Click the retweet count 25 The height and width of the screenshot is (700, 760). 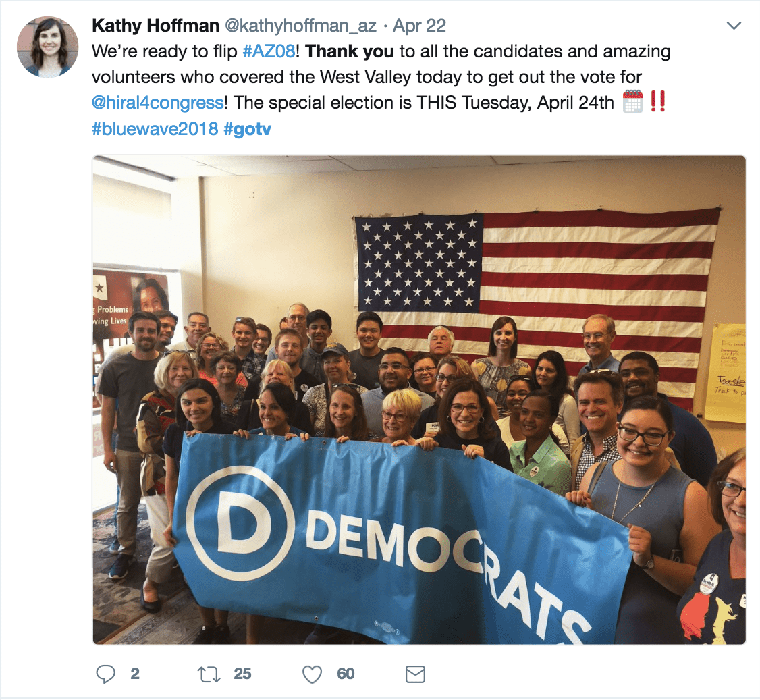242,674
